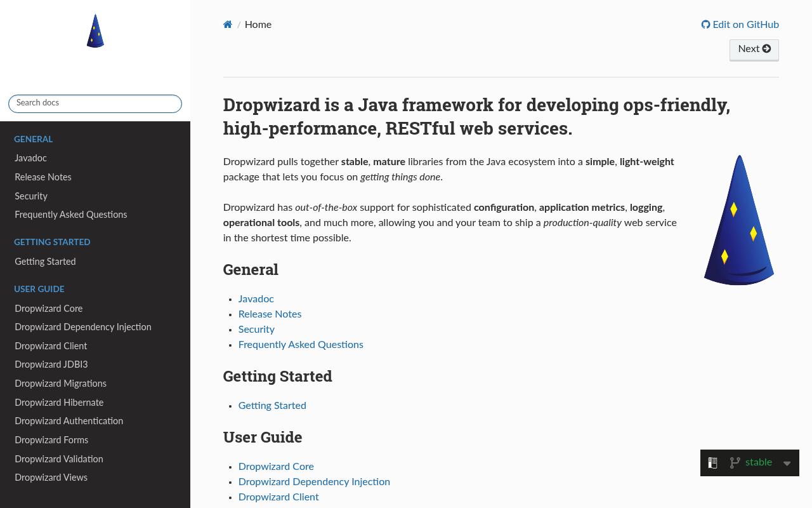Click the book icon in version widget
812x508 pixels.
[712, 463]
